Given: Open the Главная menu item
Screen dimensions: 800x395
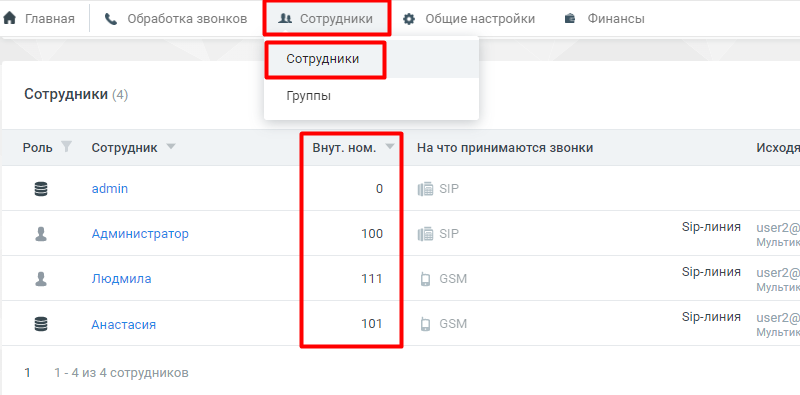Looking at the screenshot, I should click(49, 19).
